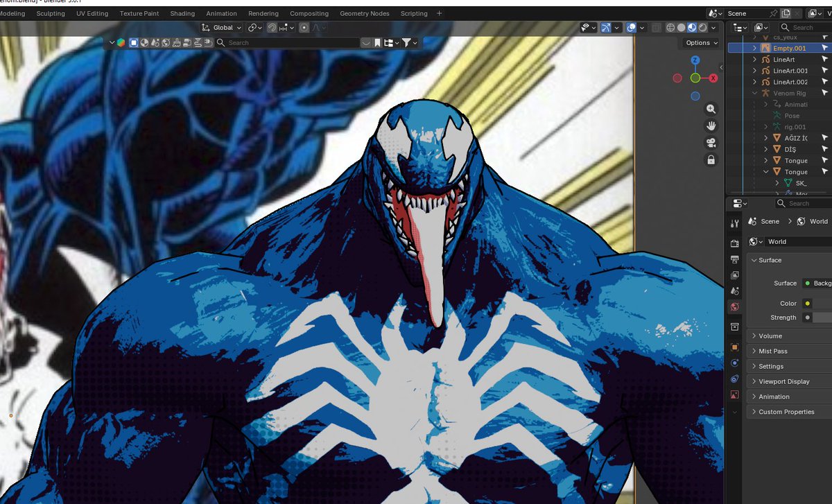Image resolution: width=832 pixels, height=504 pixels.
Task: Toggle viewport overlays button
Action: pos(630,28)
